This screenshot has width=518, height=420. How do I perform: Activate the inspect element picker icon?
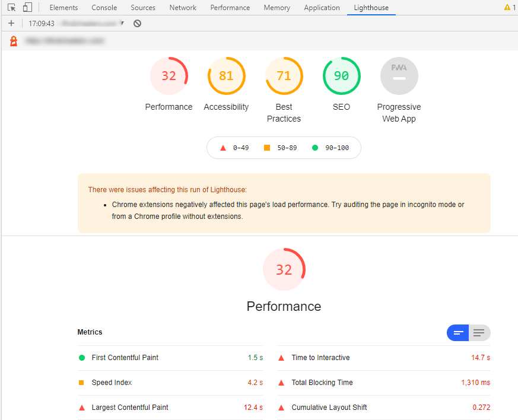tap(11, 7)
